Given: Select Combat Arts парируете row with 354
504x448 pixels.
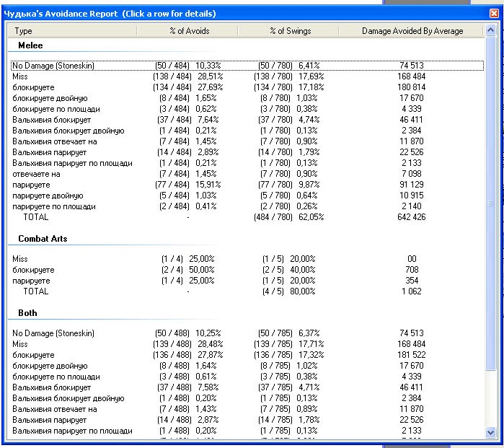Looking at the screenshot, I should tap(247, 281).
